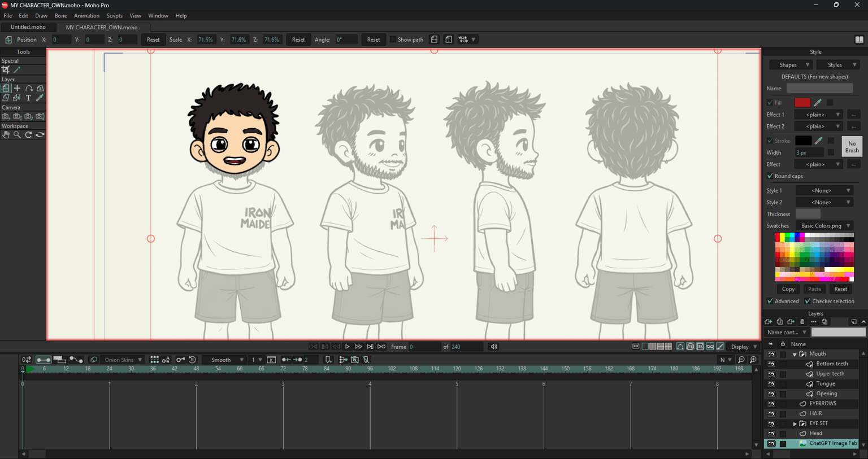This screenshot has height=459, width=868.
Task: Click the timeline zoom in magnifier
Action: pos(753,360)
